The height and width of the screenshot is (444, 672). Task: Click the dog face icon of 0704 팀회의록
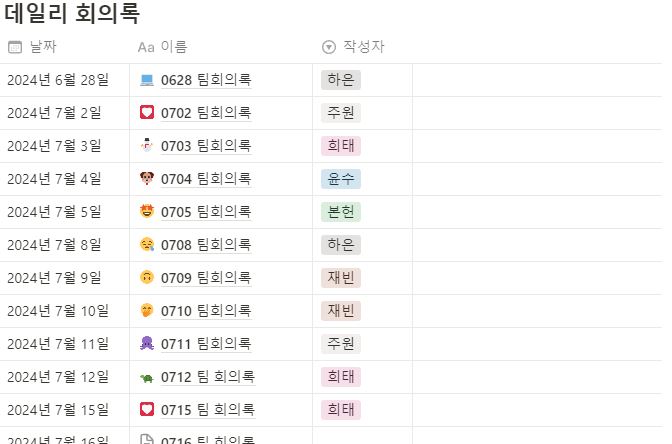click(147, 178)
